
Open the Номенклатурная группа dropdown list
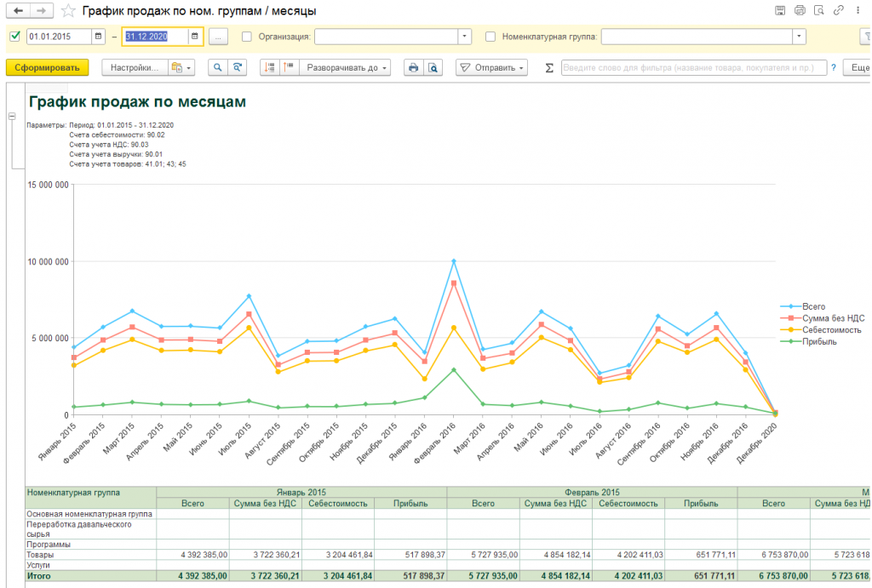799,37
